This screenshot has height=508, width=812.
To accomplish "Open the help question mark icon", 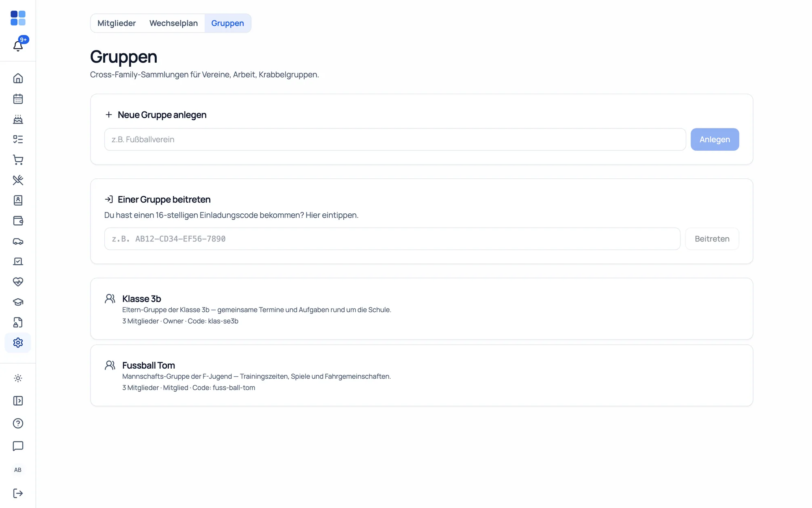I will [18, 423].
